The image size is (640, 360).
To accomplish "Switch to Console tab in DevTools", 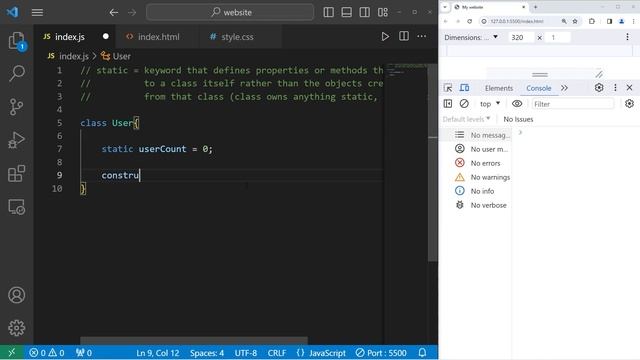I will click(x=538, y=88).
